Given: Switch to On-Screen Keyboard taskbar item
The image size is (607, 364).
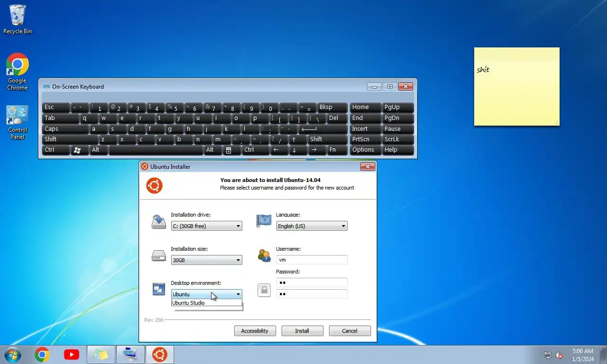Looking at the screenshot, I should pos(130,355).
